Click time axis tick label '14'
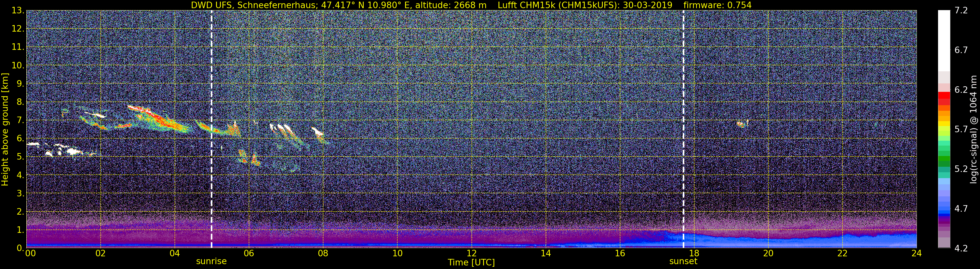Screen dimensions: 980x269 (545, 254)
